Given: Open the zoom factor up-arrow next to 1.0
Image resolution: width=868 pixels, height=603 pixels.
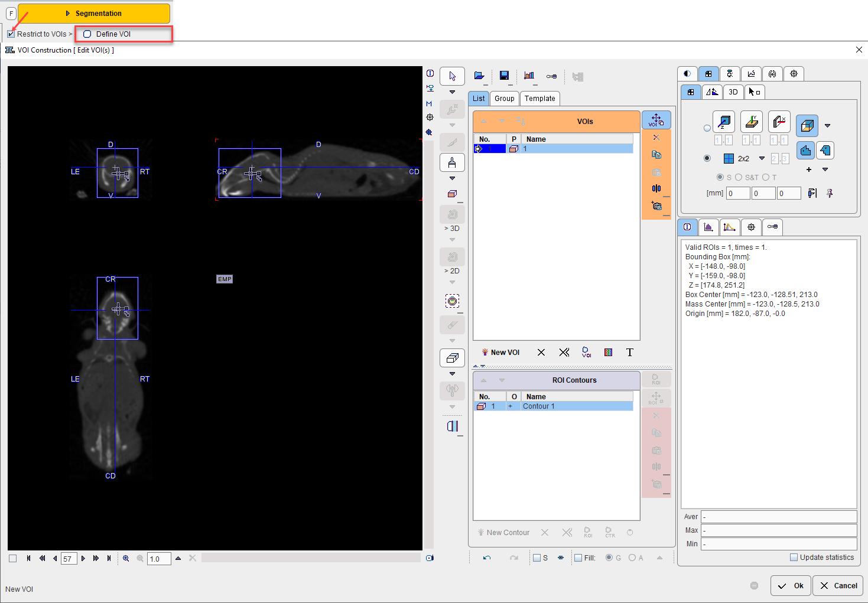Looking at the screenshot, I should coord(178,558).
